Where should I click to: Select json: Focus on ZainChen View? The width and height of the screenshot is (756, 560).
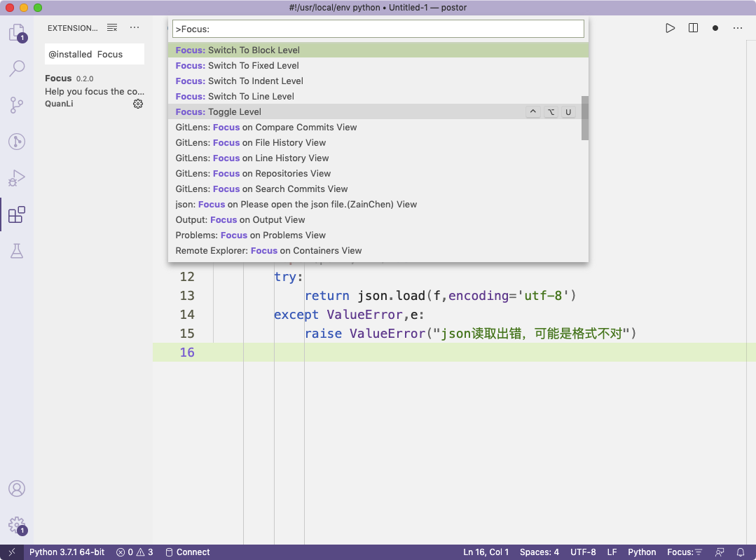click(378, 205)
